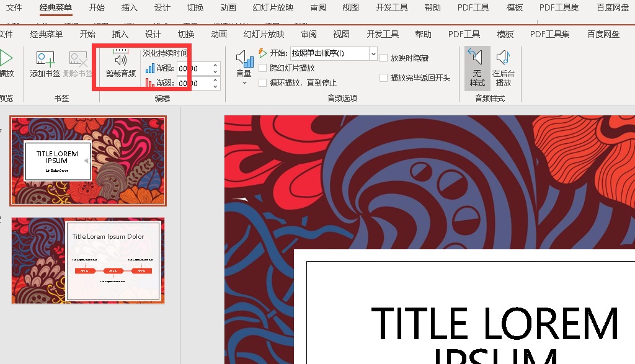Select the 无样式 audio style button
Image resolution: width=635 pixels, height=364 pixels.
pos(477,68)
